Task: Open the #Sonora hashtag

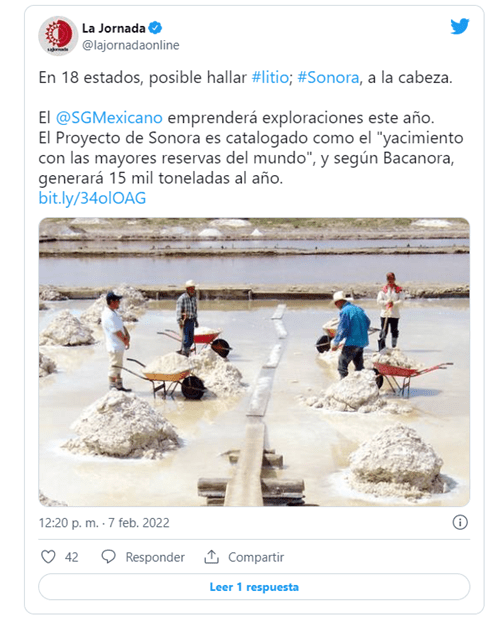Action: coord(328,77)
